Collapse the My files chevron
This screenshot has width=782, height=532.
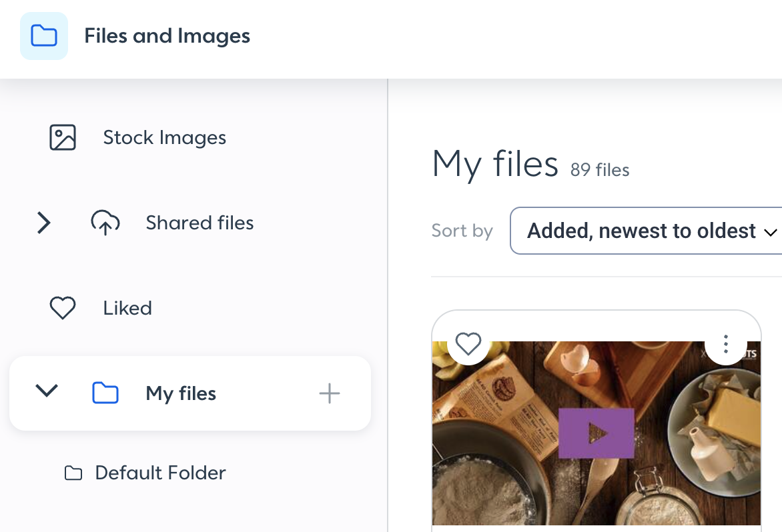coord(47,391)
